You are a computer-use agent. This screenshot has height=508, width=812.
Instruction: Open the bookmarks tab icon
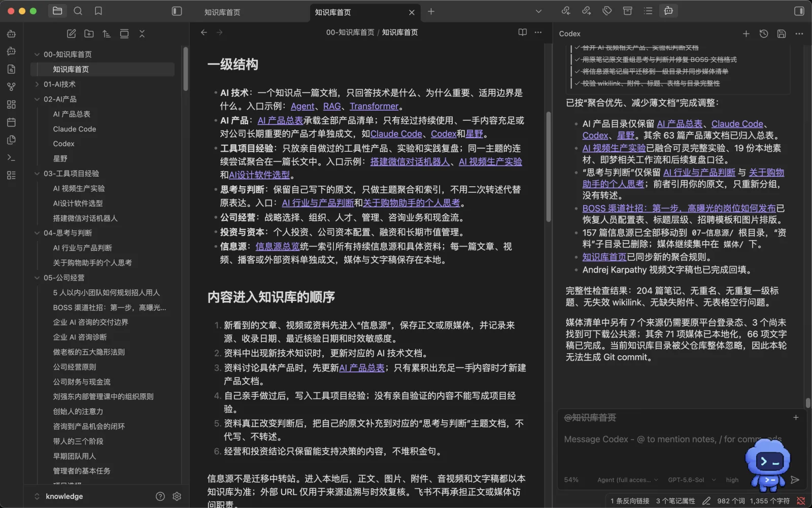[98, 11]
